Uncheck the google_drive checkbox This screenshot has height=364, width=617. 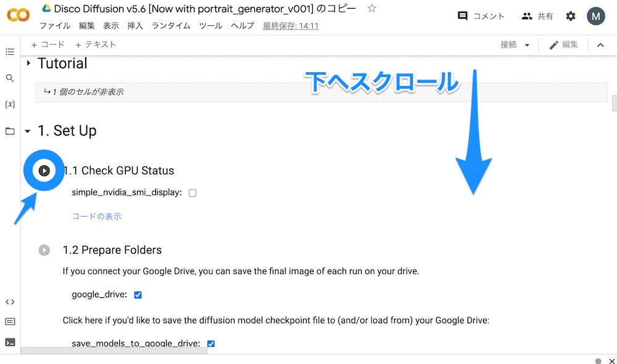[x=138, y=295]
